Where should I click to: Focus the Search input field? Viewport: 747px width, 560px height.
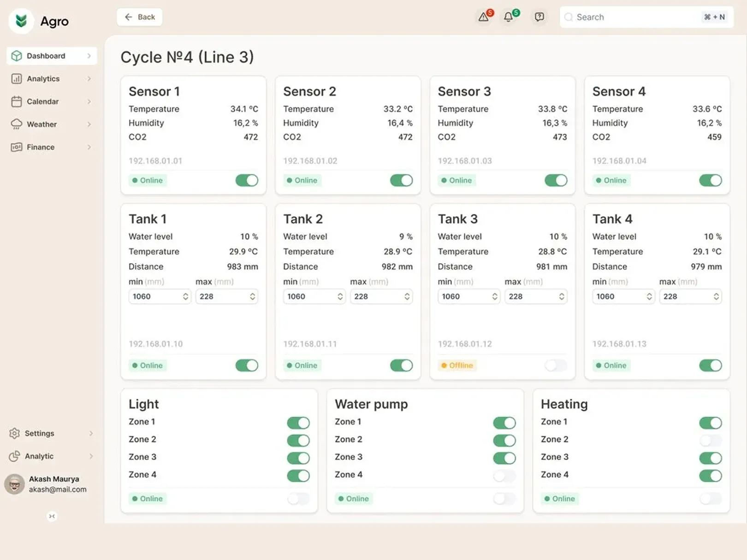646,17
